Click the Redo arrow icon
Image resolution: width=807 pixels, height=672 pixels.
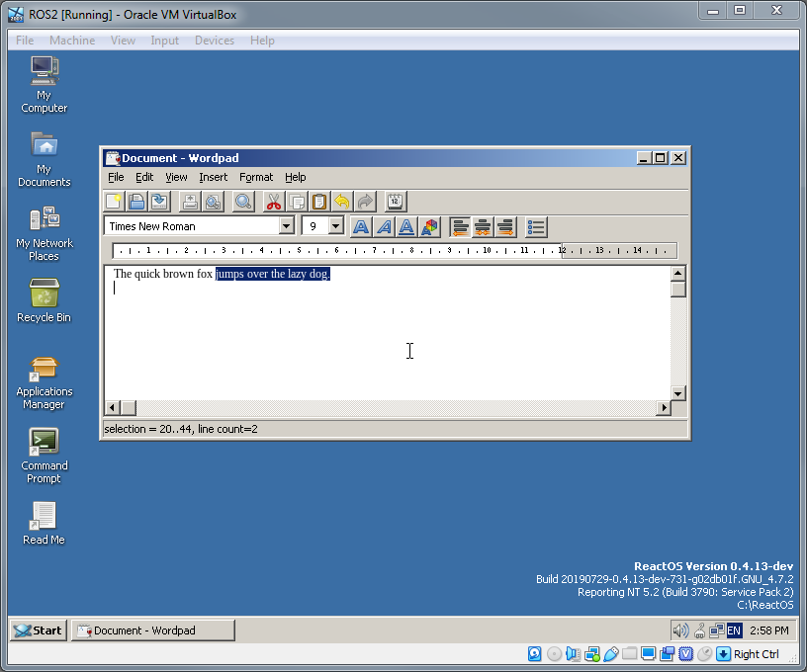[x=365, y=202]
